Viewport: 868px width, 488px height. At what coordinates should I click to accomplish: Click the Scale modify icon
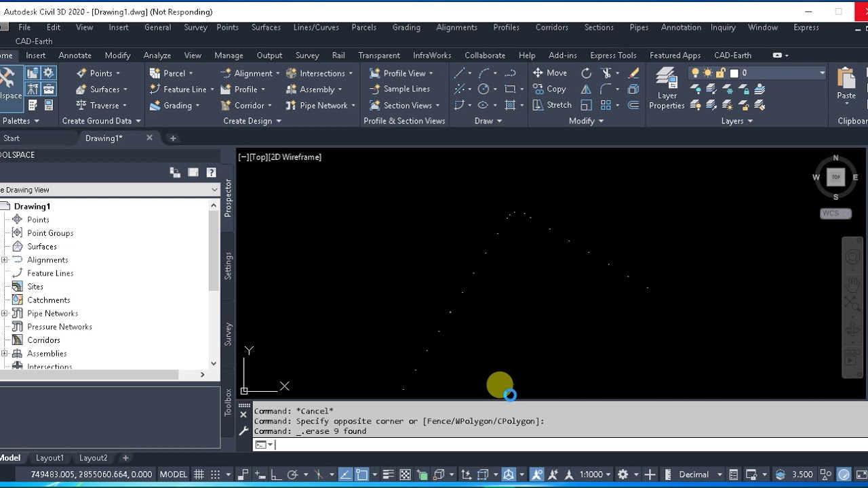(x=587, y=105)
